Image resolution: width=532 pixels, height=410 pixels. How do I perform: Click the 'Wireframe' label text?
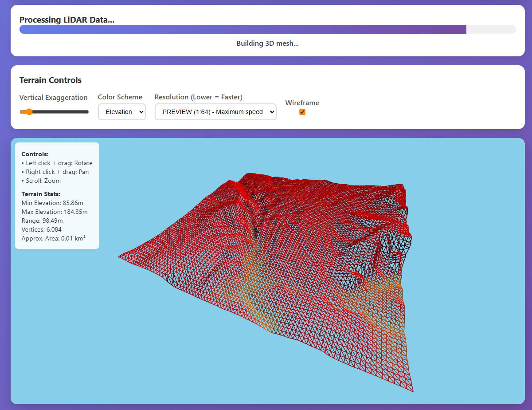[302, 103]
